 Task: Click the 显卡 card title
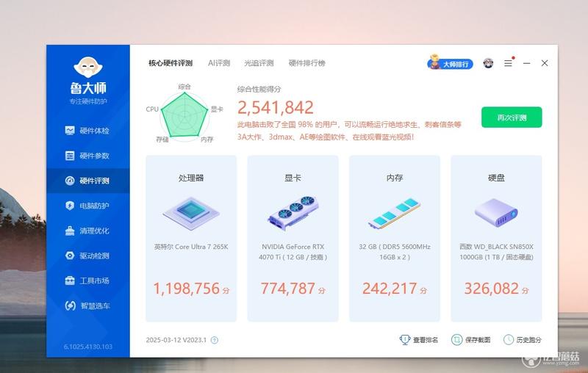(x=293, y=178)
